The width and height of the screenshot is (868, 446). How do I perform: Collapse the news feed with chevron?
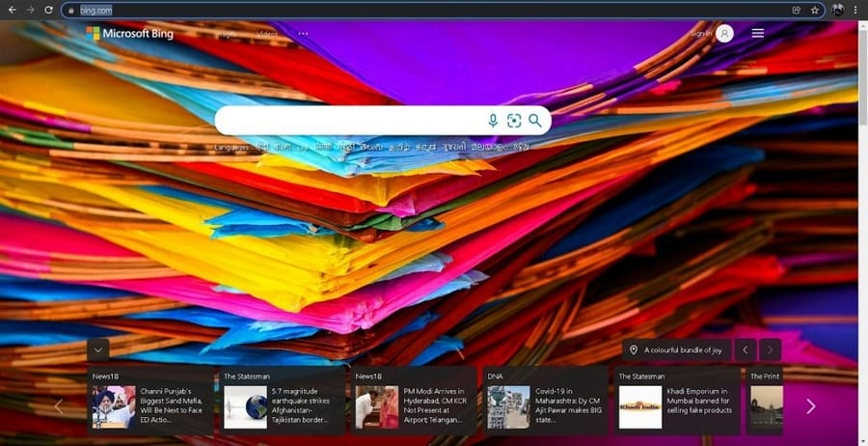pyautogui.click(x=97, y=349)
